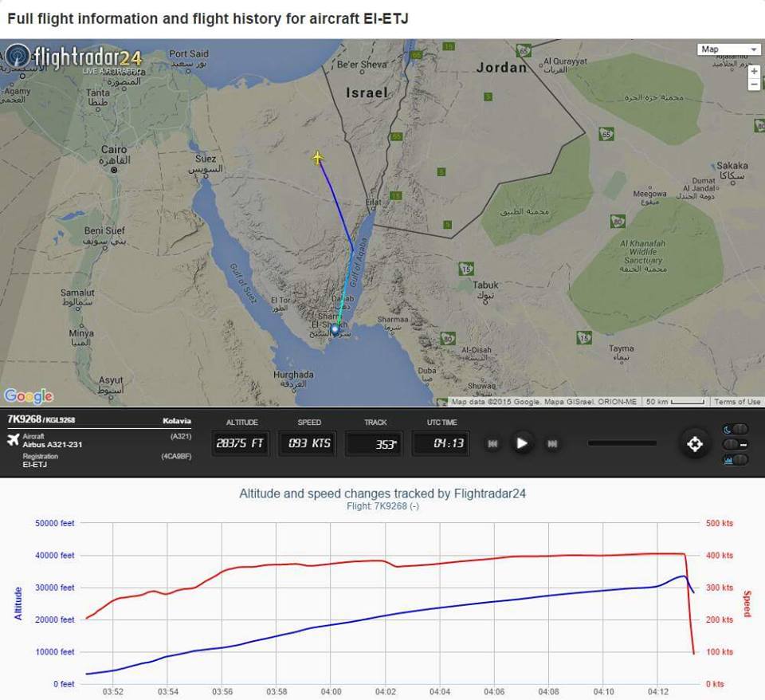The width and height of the screenshot is (765, 700).
Task: Click the white airplane icon beside Aircraft
Action: click(x=13, y=440)
